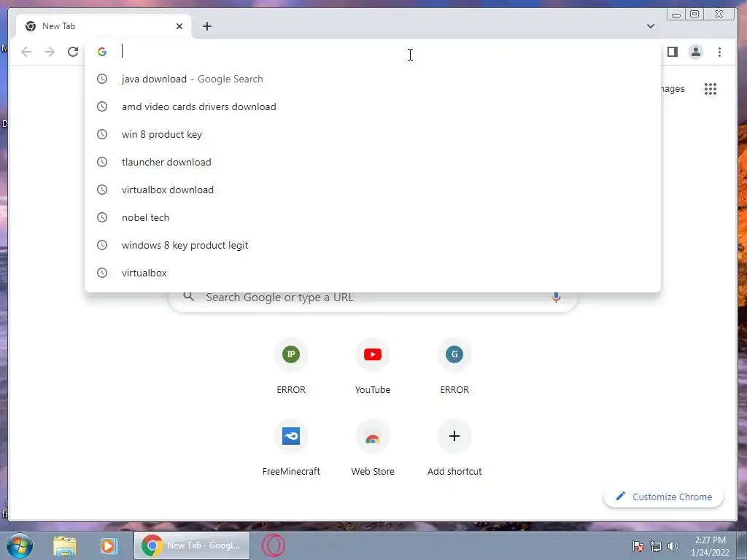Image resolution: width=747 pixels, height=560 pixels.
Task: Open the blue G ERROR shortcut
Action: point(454,366)
